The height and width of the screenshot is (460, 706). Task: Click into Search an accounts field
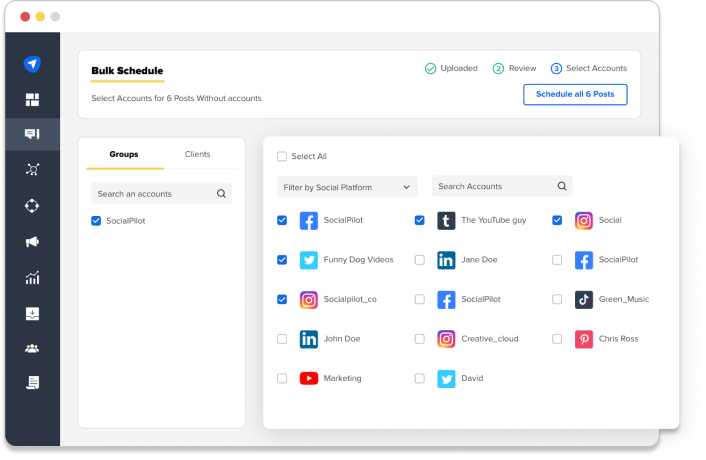click(x=161, y=194)
